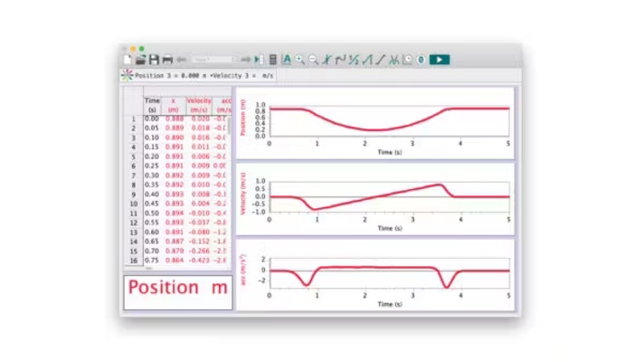Zoom in with magnifier plus icon
Viewport: 644px width, 362px height.
point(299,60)
